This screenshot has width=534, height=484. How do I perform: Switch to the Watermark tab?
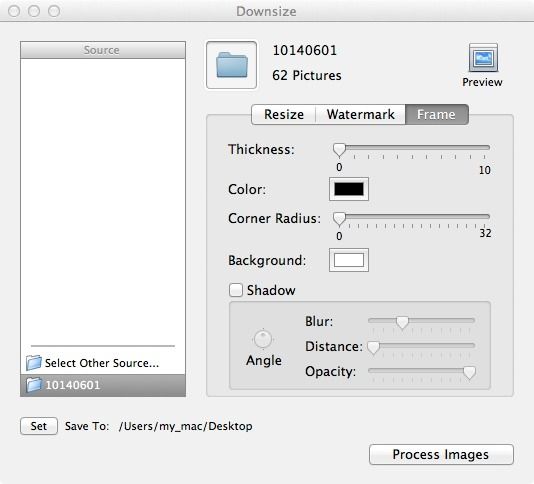tap(361, 114)
